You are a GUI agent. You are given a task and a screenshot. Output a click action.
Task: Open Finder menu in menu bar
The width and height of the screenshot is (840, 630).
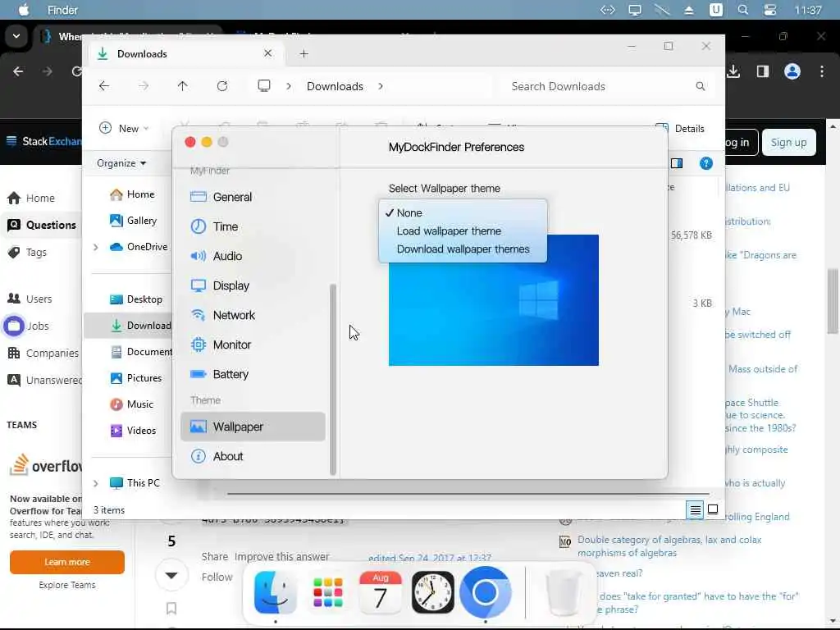(62, 10)
